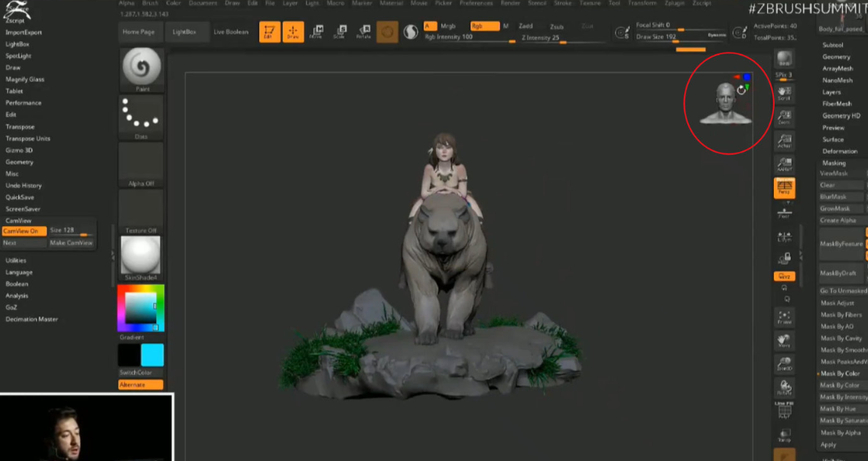The width and height of the screenshot is (868, 461).
Task: Toggle Edit mode button
Action: (x=270, y=32)
